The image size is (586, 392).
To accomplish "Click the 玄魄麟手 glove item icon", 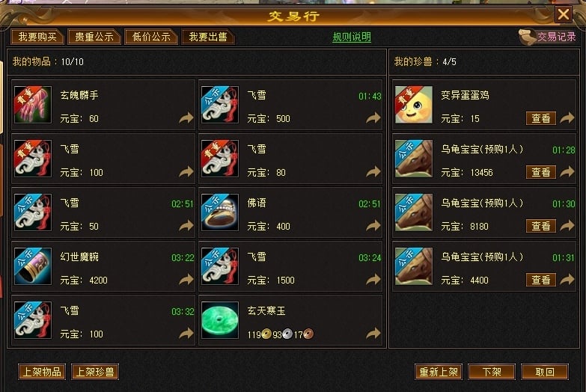I will [x=33, y=105].
